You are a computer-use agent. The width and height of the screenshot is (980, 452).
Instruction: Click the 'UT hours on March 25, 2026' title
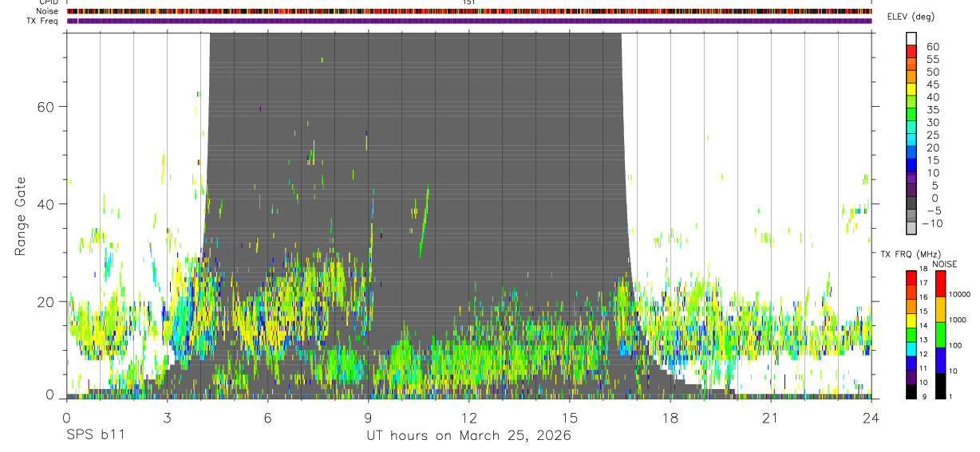pyautogui.click(x=468, y=436)
